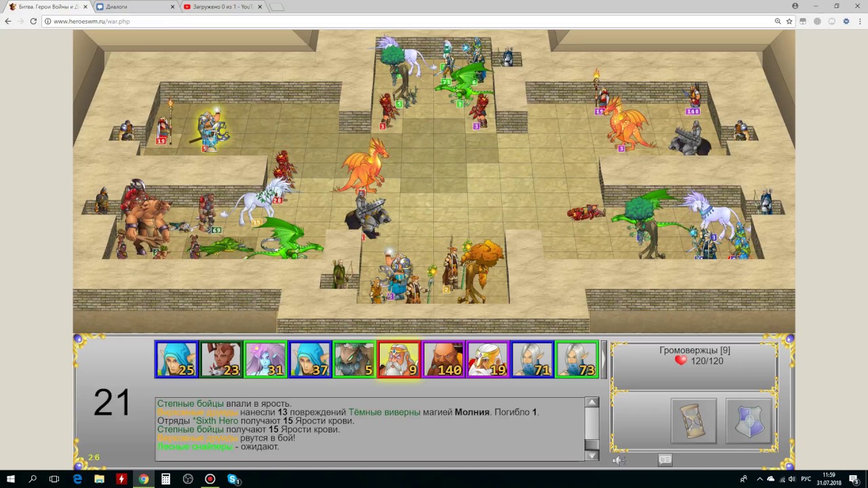Mute the battle sound speaker icon
This screenshot has height=488, width=868.
pyautogui.click(x=618, y=460)
